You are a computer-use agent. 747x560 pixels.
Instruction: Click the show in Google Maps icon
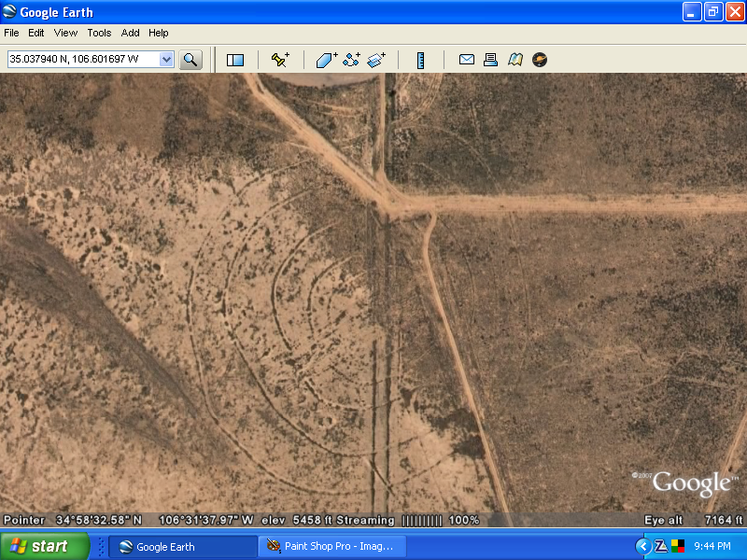point(515,60)
